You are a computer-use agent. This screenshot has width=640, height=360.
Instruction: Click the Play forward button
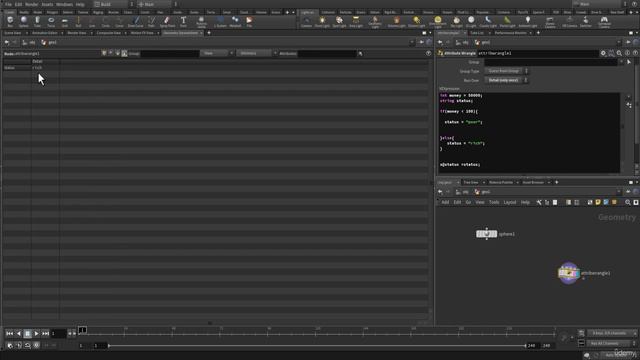point(36,334)
